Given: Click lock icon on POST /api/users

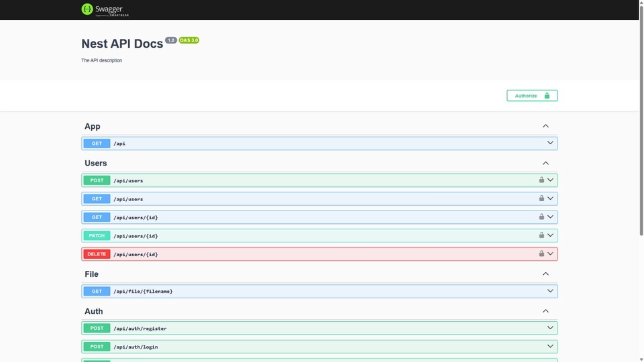Looking at the screenshot, I should pyautogui.click(x=541, y=180).
